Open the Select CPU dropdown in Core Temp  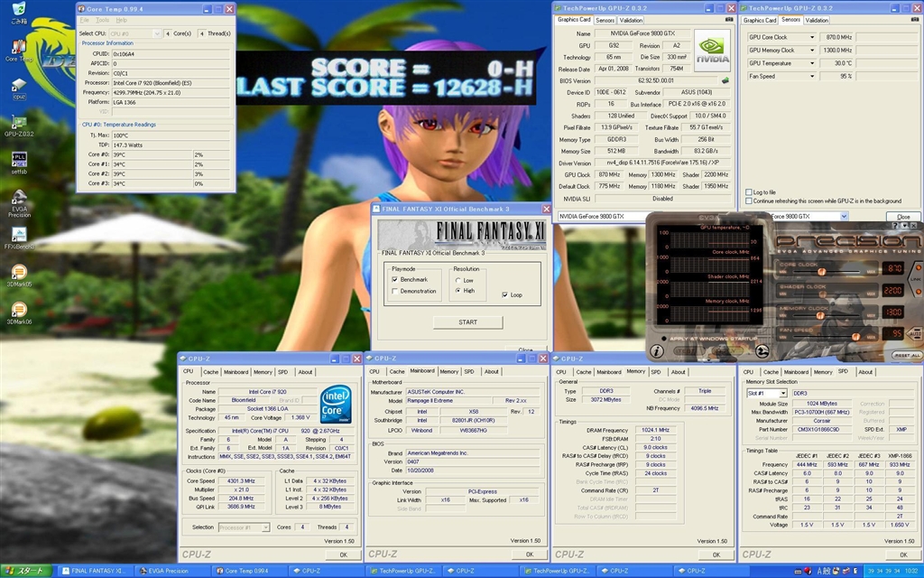coord(135,33)
